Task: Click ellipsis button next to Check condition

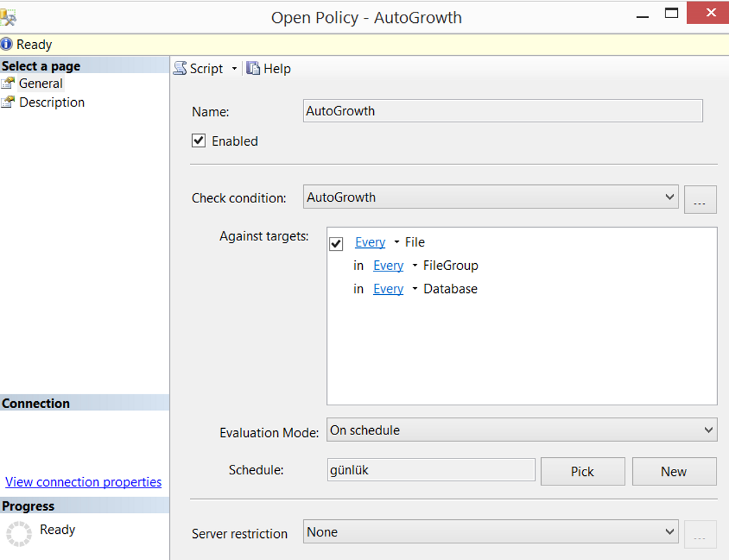Action: pyautogui.click(x=700, y=200)
